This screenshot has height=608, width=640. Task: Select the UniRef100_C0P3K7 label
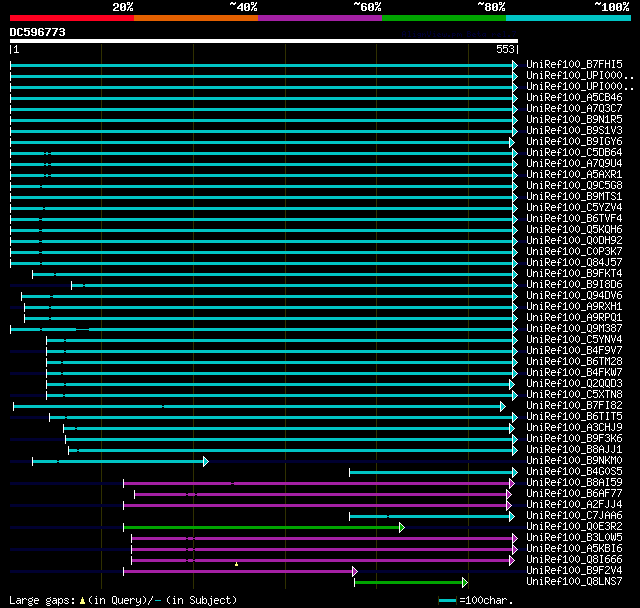pyautogui.click(x=574, y=252)
